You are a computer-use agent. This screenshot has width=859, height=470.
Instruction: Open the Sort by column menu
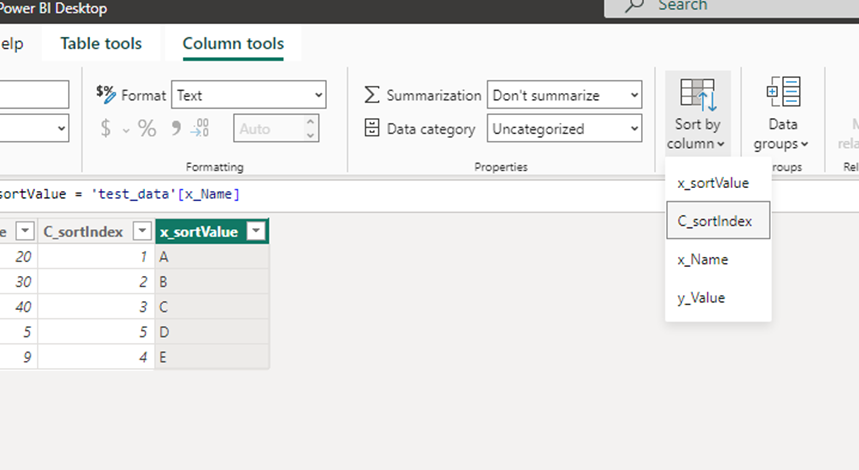coord(697,113)
